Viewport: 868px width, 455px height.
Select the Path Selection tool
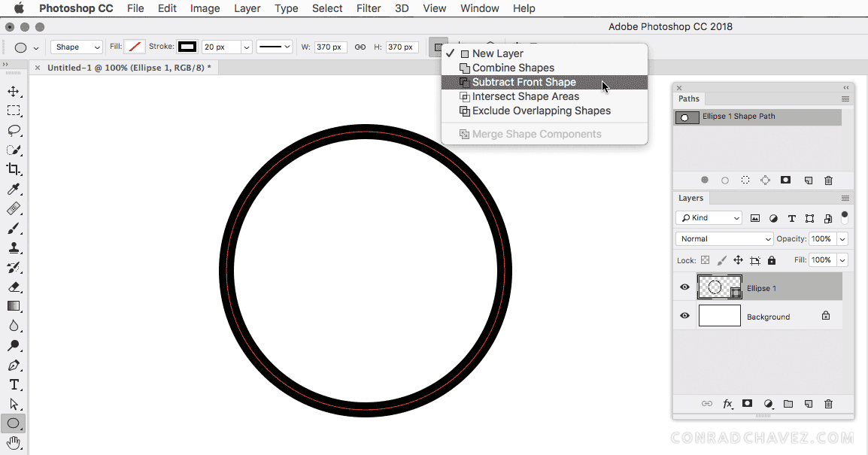click(x=14, y=404)
